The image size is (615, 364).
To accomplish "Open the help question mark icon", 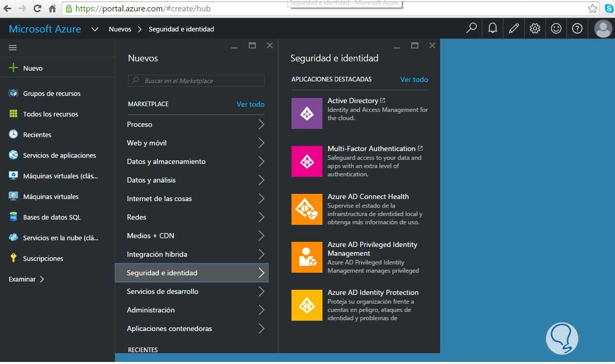I will 577,28.
